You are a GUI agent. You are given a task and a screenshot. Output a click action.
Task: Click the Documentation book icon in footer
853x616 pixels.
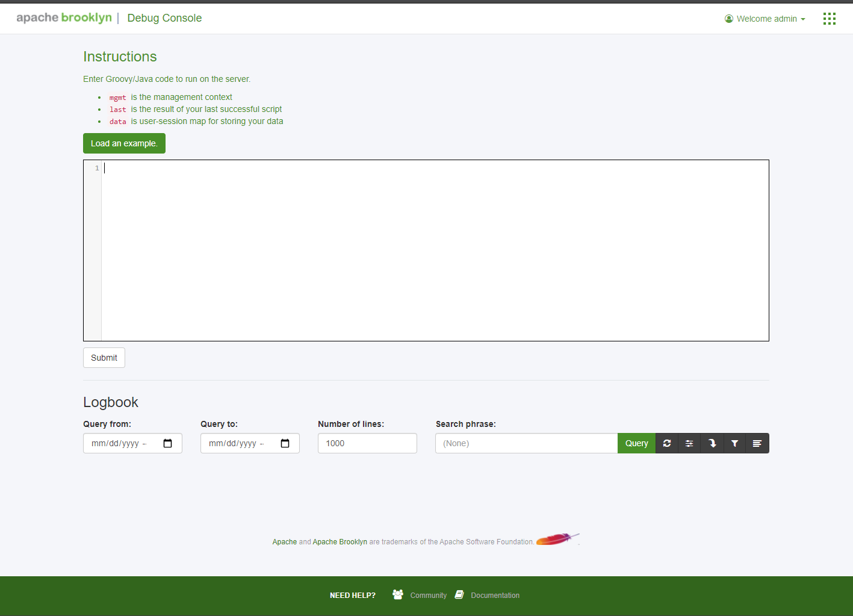tap(459, 594)
